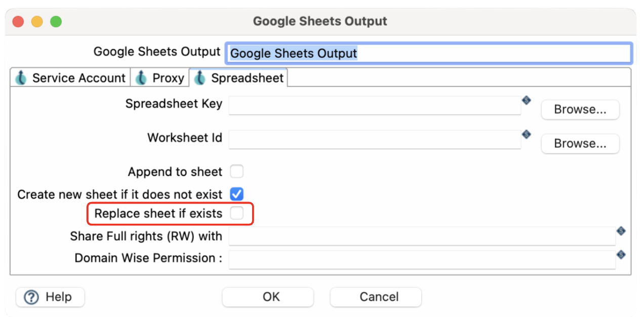Click into the Domain Wise Permission field
This screenshot has height=317, width=644.
point(421,259)
